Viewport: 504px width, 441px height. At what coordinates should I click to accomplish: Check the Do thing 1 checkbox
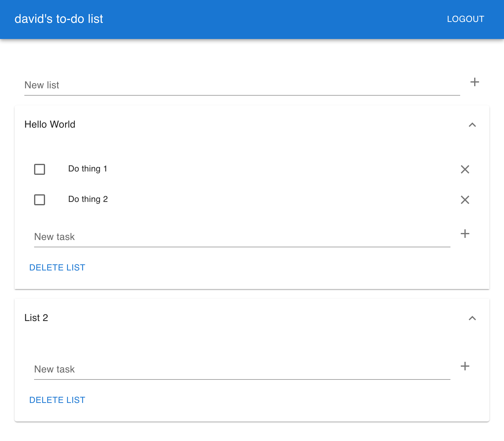click(x=40, y=169)
